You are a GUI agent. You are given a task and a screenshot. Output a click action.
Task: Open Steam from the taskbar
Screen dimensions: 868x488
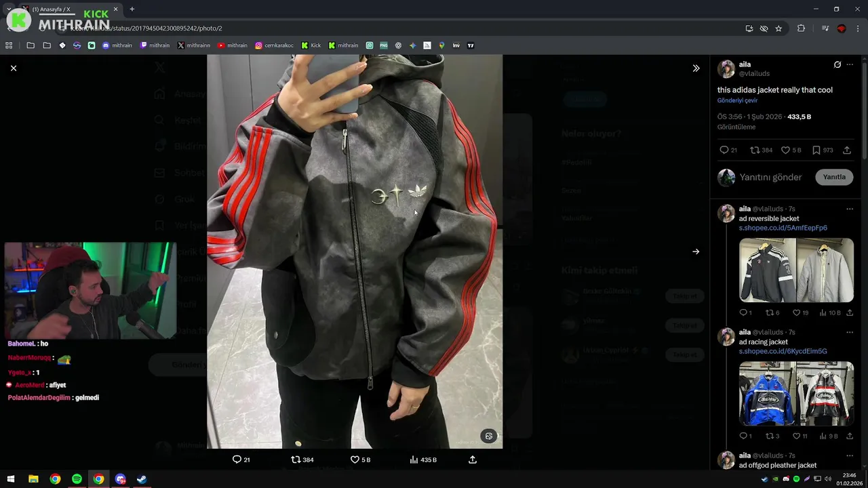click(x=142, y=479)
